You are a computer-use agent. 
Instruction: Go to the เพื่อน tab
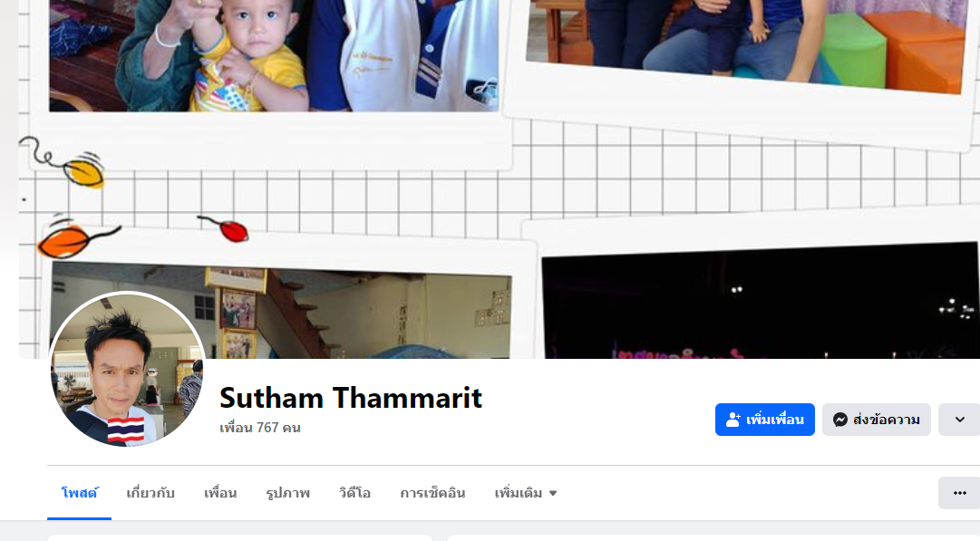220,493
